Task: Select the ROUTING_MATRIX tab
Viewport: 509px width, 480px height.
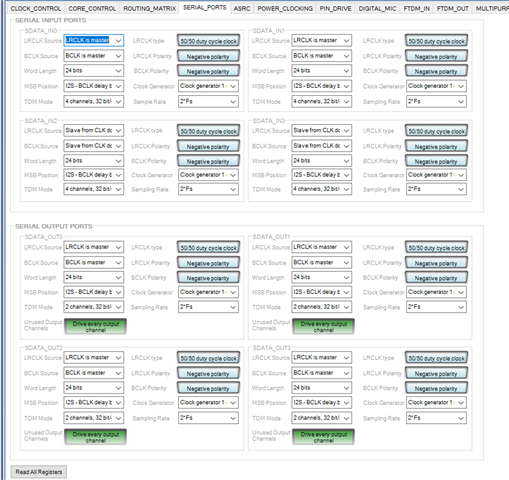Action: (149, 8)
